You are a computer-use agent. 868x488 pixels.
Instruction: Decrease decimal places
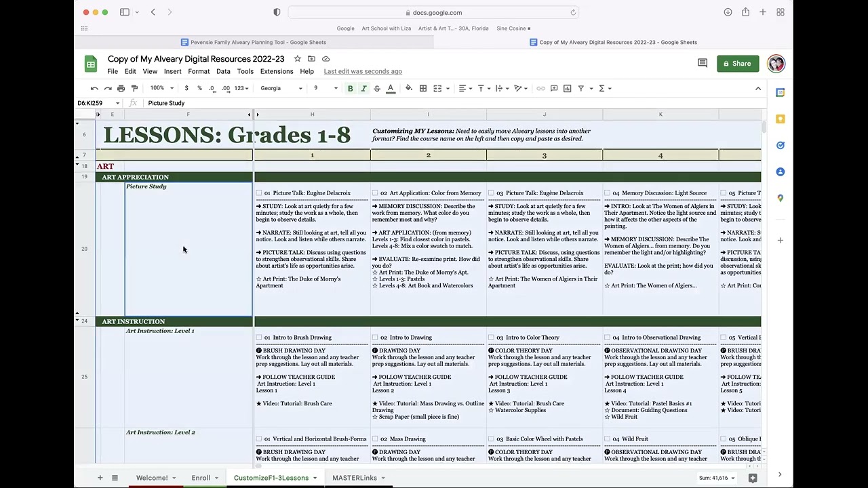(x=212, y=88)
